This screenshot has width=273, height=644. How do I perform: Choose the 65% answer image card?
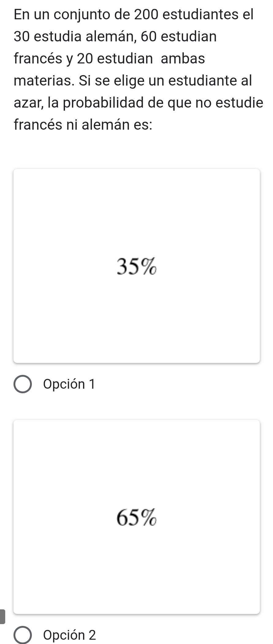coord(137,517)
